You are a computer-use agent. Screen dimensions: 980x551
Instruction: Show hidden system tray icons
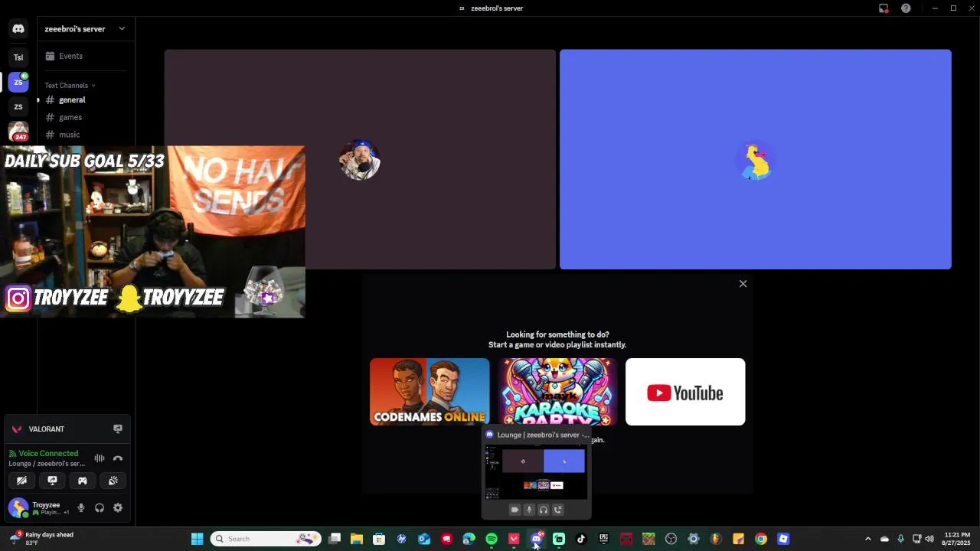(867, 539)
